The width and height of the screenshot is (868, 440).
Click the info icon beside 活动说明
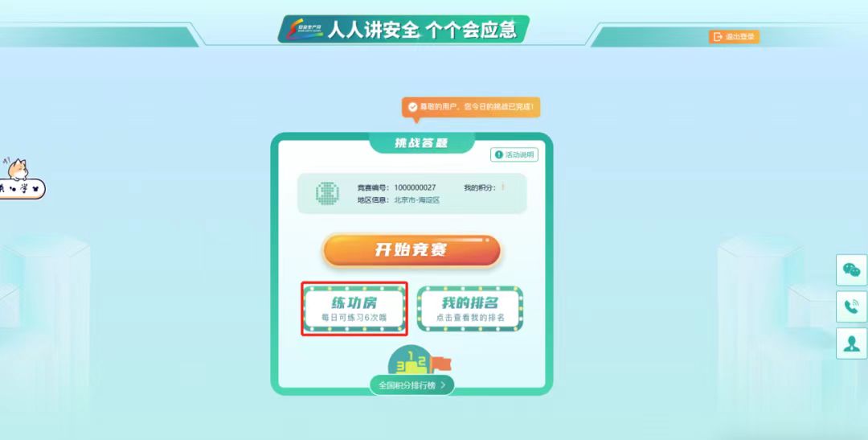pos(499,155)
